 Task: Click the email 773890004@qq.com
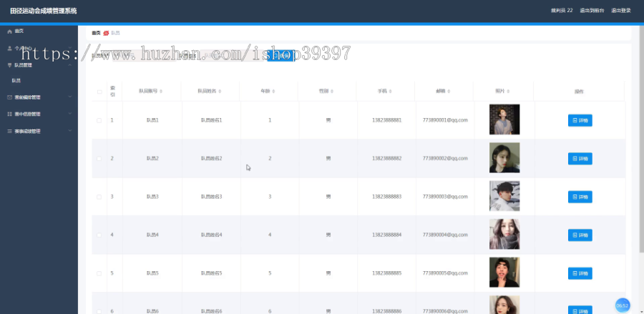click(x=445, y=235)
